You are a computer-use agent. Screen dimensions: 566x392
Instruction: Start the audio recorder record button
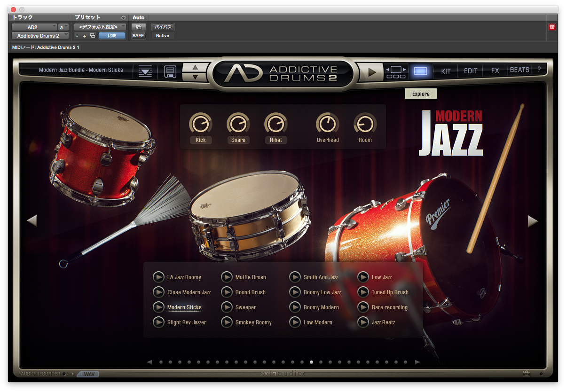(x=64, y=374)
